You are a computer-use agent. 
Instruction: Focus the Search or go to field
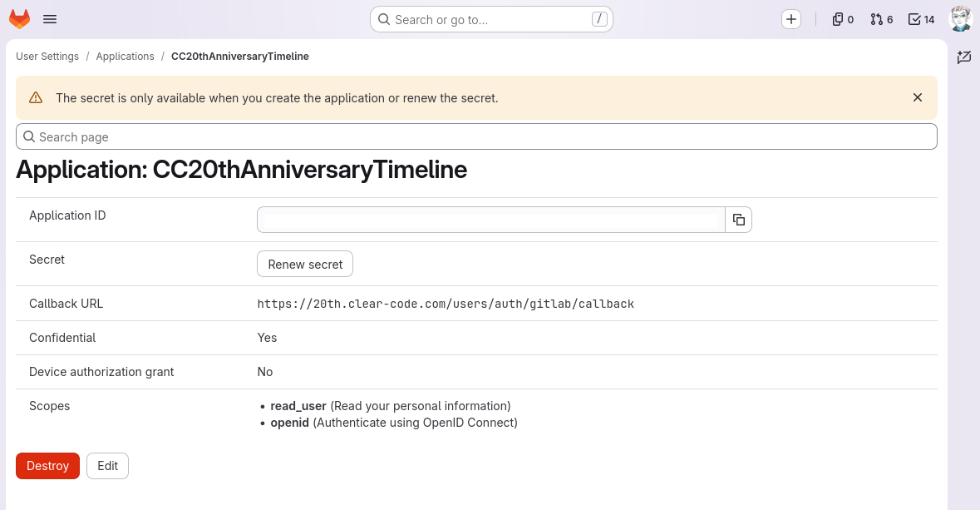tap(491, 19)
